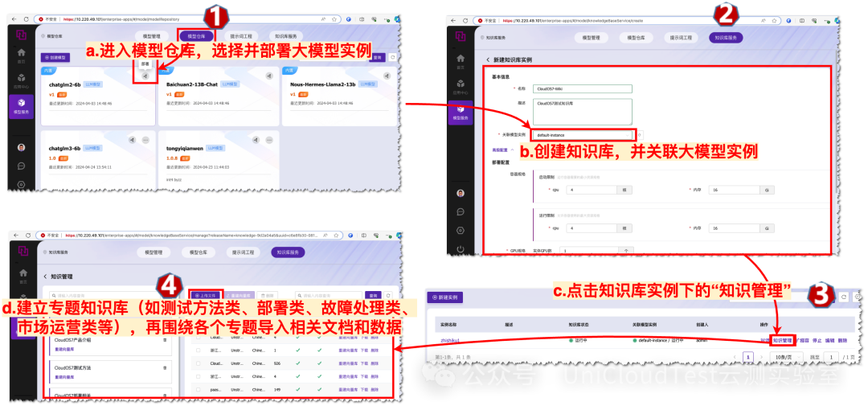The height and width of the screenshot is (410, 868).
Task: Delete CloudOS7测试方法 knowledge base via trash icon
Action: [164, 368]
